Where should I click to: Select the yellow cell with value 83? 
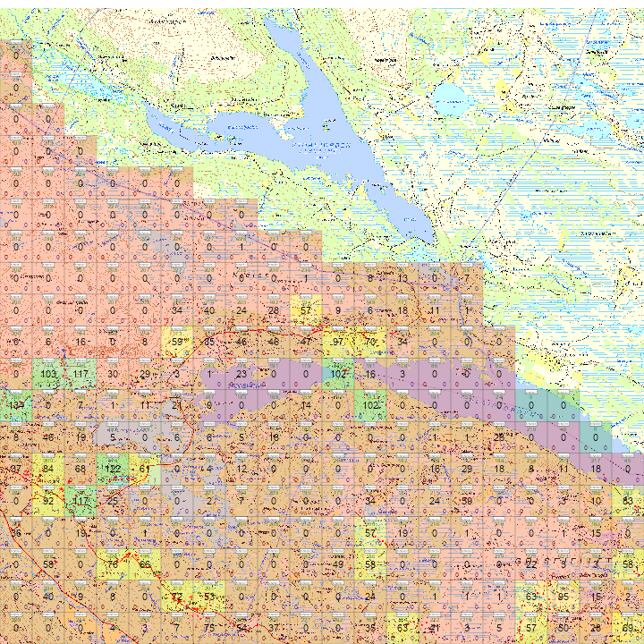(627, 502)
